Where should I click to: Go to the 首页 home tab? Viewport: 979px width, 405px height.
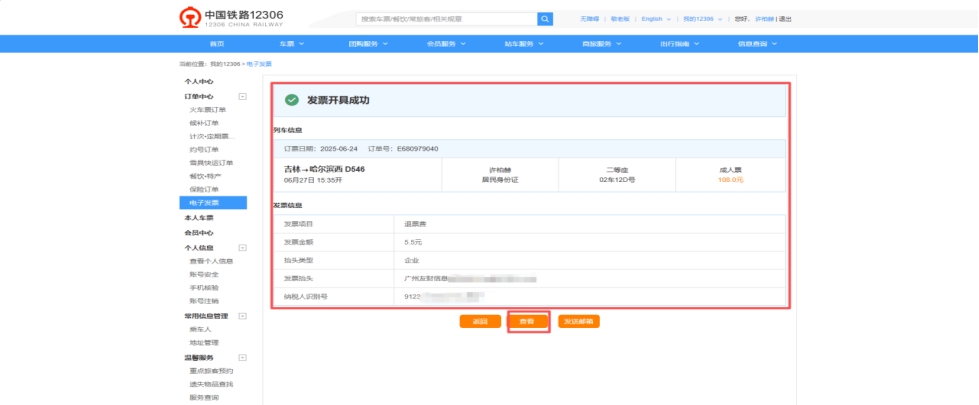pos(217,44)
